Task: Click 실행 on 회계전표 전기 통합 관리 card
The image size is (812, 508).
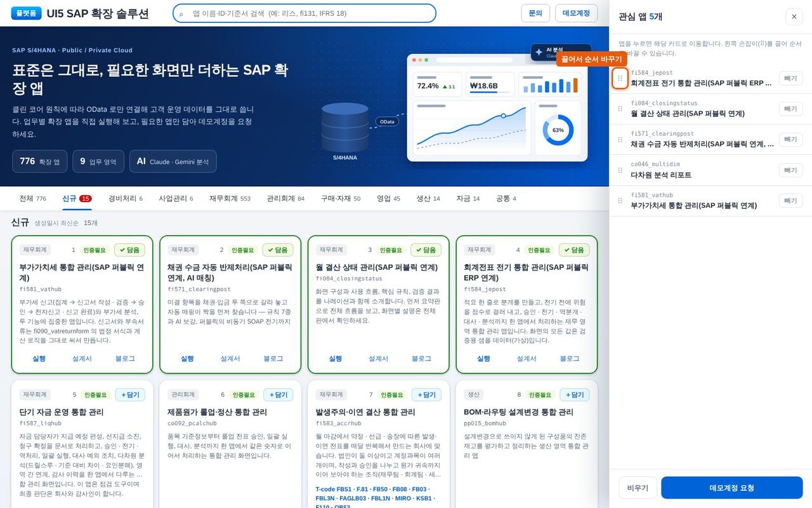Action: coord(483,359)
